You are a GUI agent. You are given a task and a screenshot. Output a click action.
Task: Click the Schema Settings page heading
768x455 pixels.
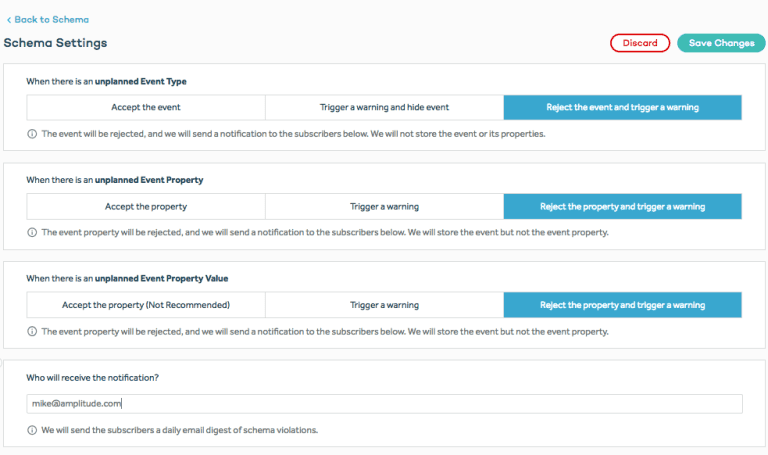[x=55, y=43]
